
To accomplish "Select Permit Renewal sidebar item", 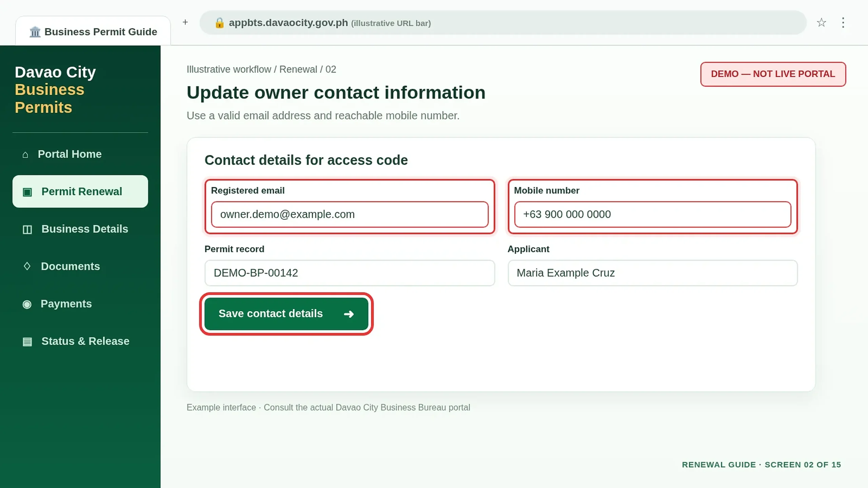I will (x=80, y=191).
